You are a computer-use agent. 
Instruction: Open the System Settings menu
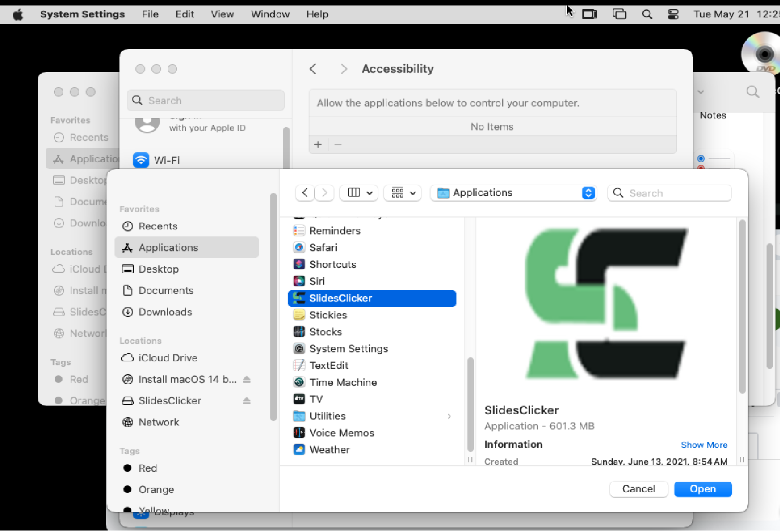click(83, 14)
